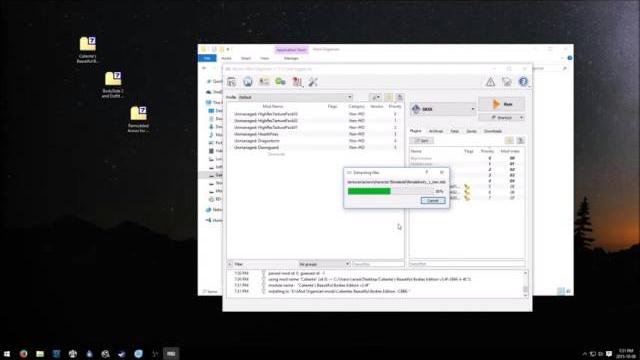
Task: Switch to the Data tab
Action: (x=454, y=131)
